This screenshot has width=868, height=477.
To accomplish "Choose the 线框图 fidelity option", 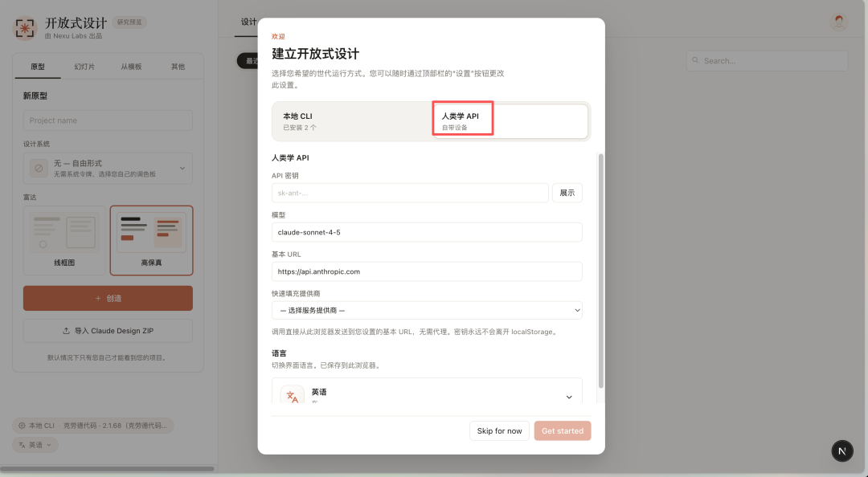I will (x=64, y=240).
